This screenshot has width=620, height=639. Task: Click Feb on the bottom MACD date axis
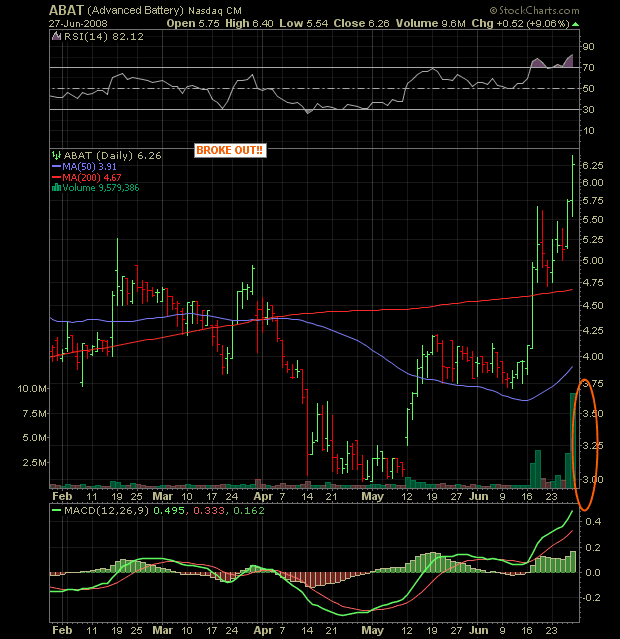62,630
